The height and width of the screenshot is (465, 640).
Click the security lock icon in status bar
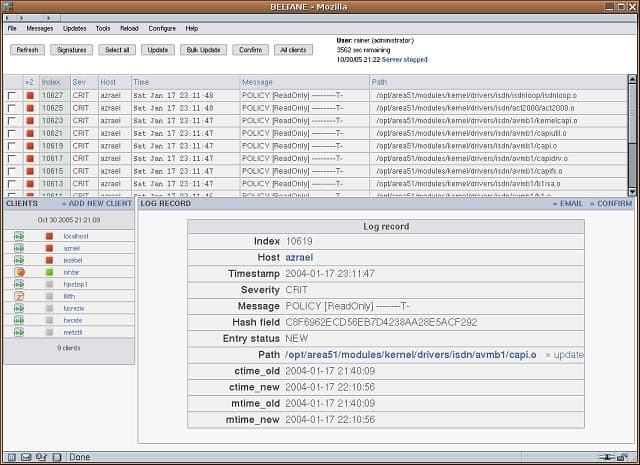pyautogui.click(x=622, y=457)
